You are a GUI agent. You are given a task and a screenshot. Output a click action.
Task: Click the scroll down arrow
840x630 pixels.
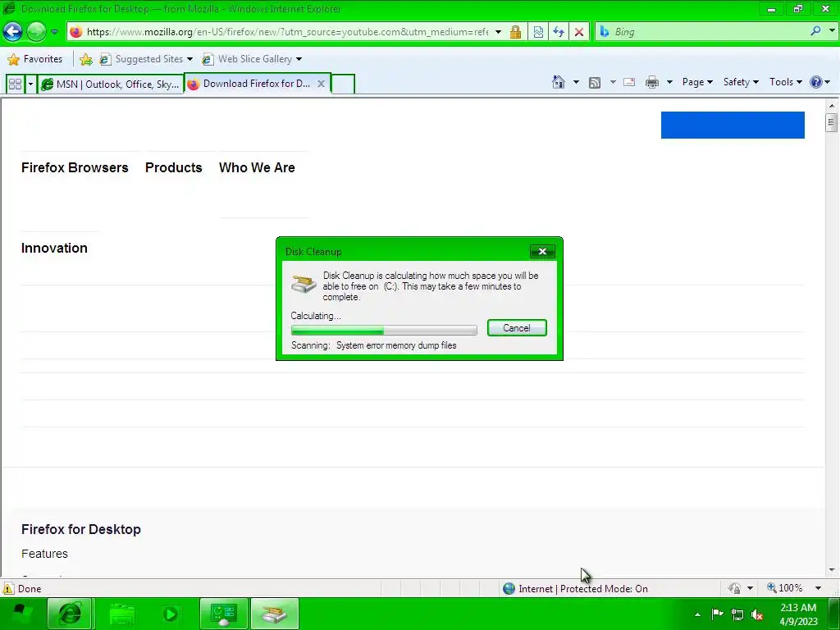coord(832,570)
